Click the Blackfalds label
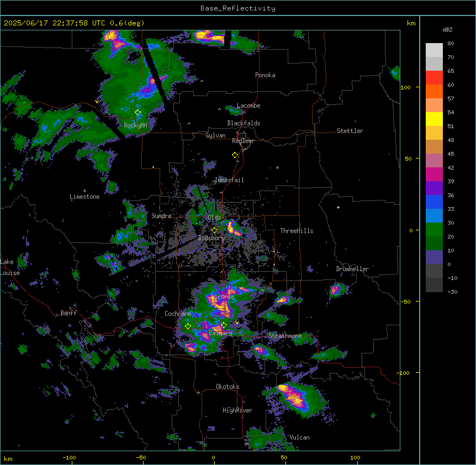This screenshot has width=476, height=465. point(244,123)
